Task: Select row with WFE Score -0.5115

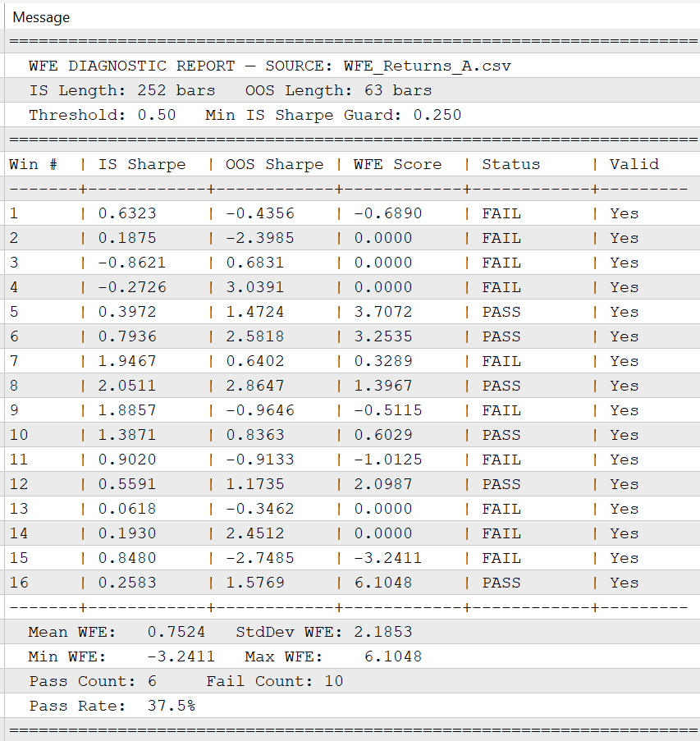Action: (352, 409)
